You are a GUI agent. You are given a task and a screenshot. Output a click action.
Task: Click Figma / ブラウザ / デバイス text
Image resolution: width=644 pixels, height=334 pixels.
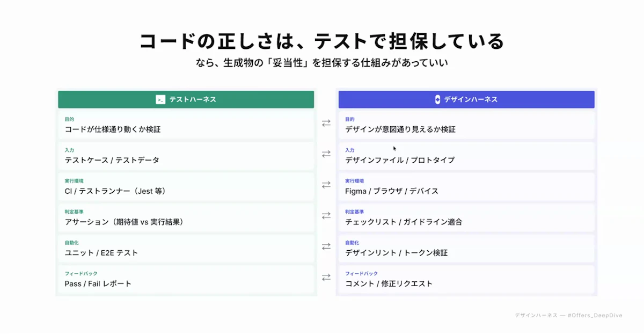pos(392,191)
